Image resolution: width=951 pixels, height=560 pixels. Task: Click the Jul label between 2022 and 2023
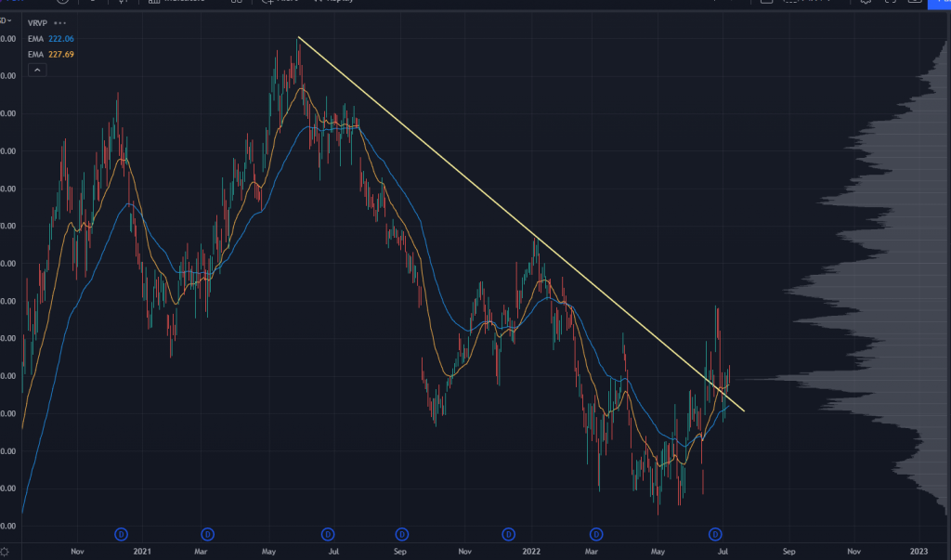tap(723, 552)
